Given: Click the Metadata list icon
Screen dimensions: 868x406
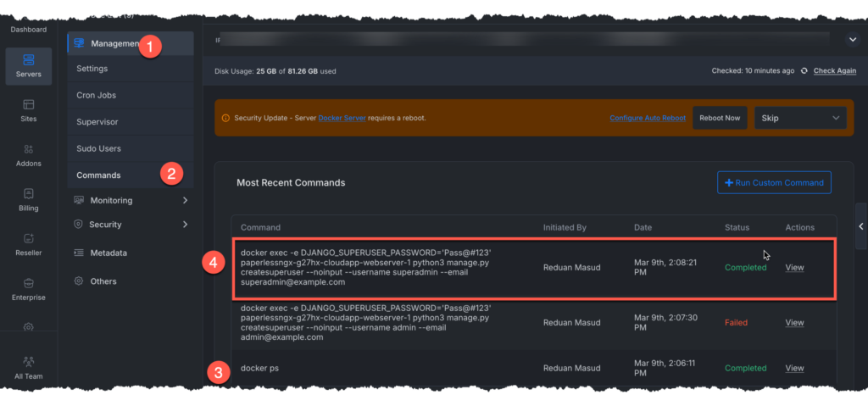Looking at the screenshot, I should pyautogui.click(x=79, y=253).
